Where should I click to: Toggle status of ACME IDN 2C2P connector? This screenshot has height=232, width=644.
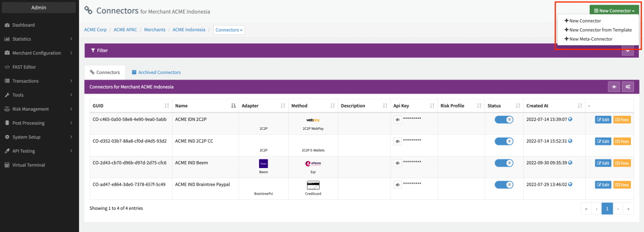[x=504, y=120]
